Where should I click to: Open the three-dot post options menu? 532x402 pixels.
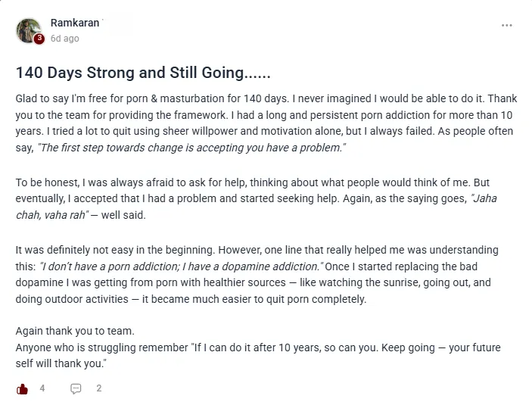click(x=506, y=26)
